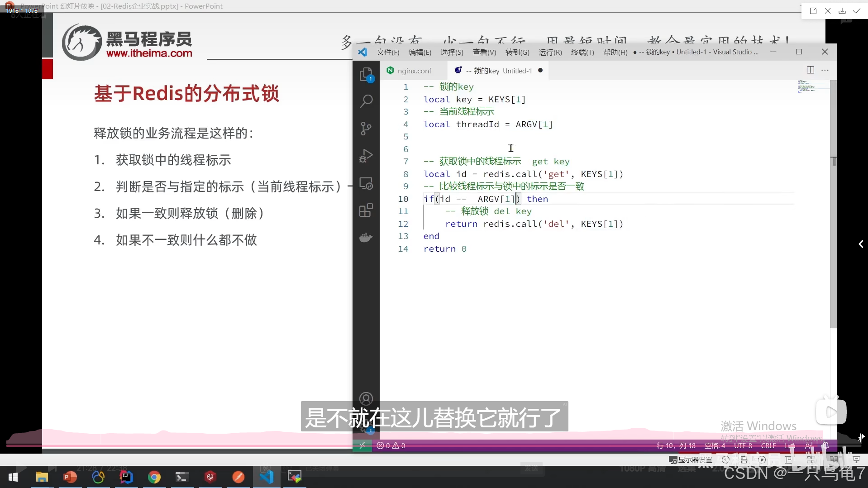This screenshot has width=868, height=488.
Task: Open the Accounts menu in activity bar
Action: pyautogui.click(x=366, y=399)
